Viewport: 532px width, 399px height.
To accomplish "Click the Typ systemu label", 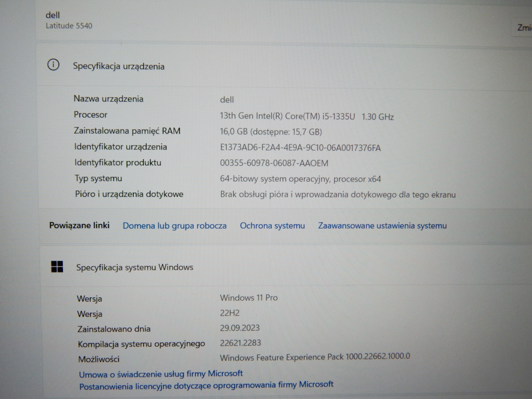I will (x=98, y=179).
